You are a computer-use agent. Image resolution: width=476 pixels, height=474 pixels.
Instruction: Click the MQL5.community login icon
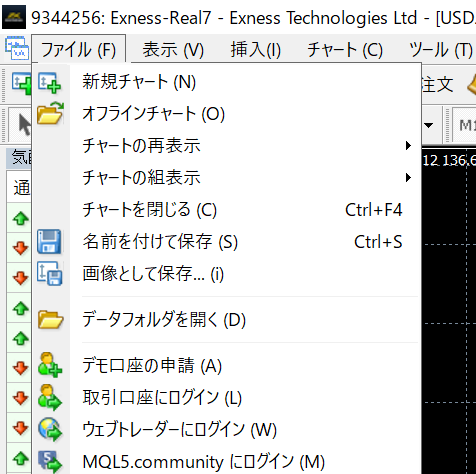[50, 461]
